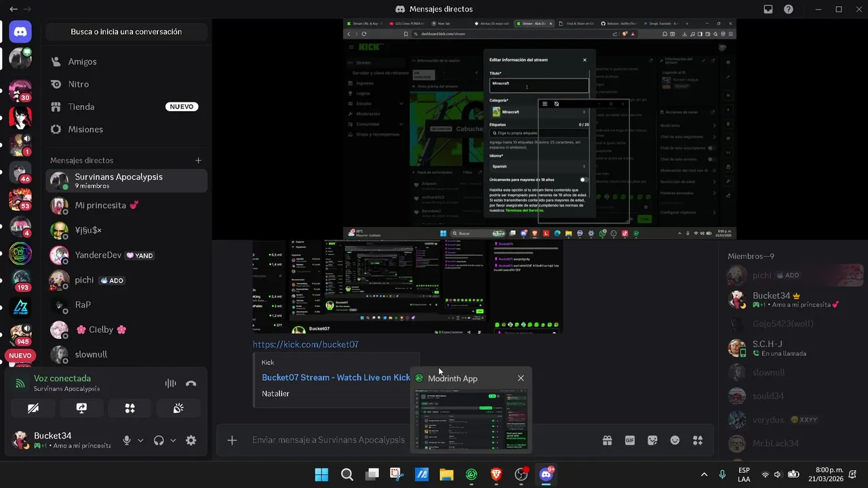This screenshot has height=488, width=868.
Task: Open the server icon with 30 badge
Action: click(20, 89)
